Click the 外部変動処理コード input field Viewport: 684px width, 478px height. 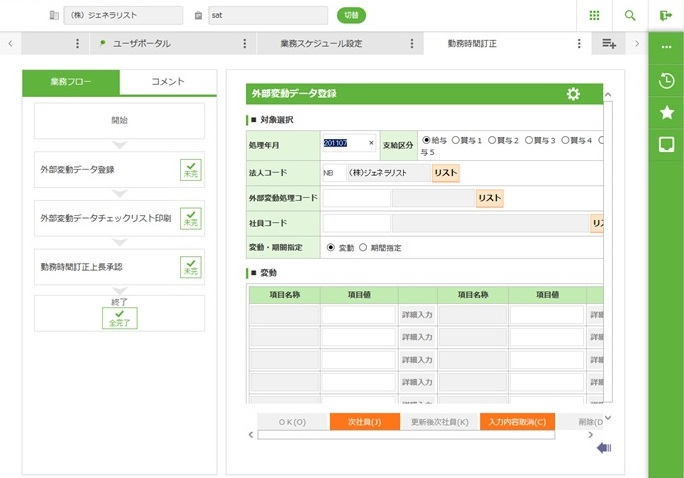tap(357, 198)
